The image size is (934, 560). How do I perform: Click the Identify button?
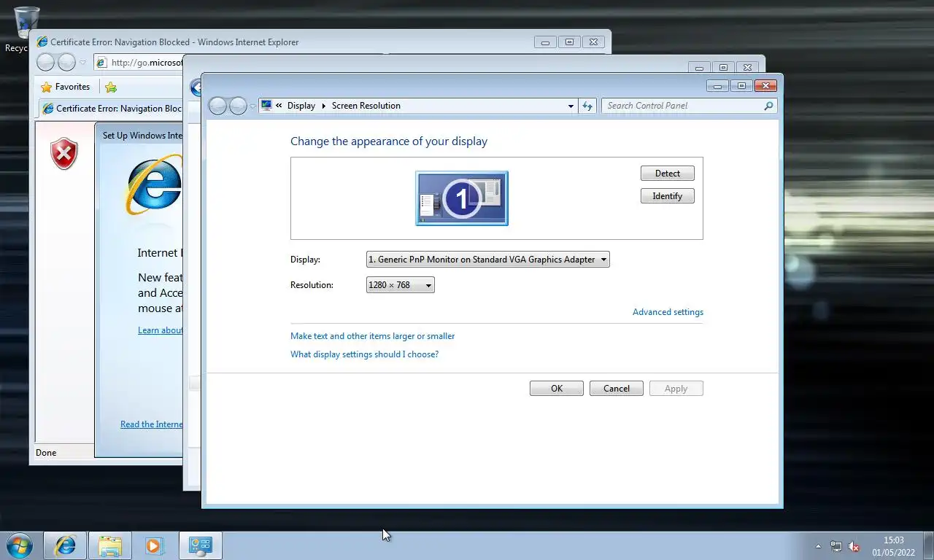pos(667,196)
